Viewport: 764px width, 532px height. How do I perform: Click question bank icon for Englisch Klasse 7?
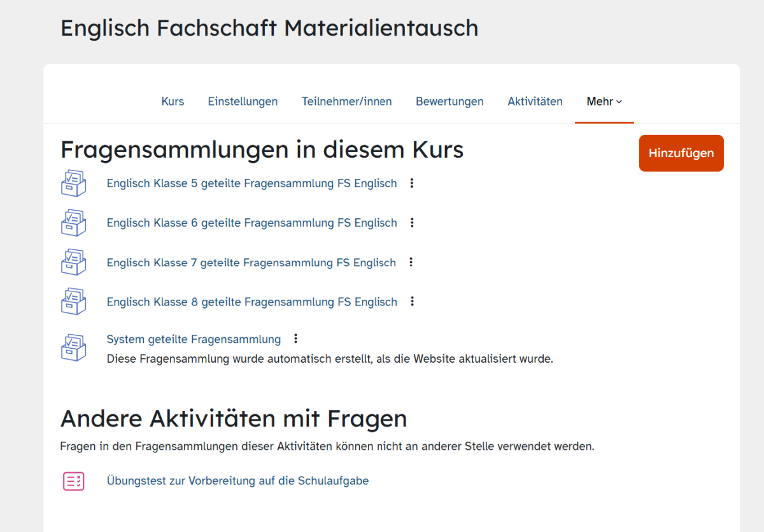click(73, 262)
